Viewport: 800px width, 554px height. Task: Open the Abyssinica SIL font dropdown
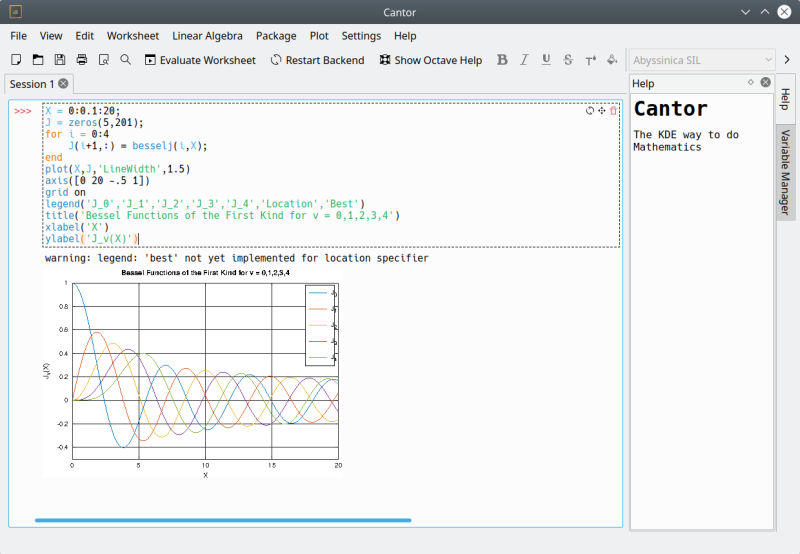click(702, 60)
